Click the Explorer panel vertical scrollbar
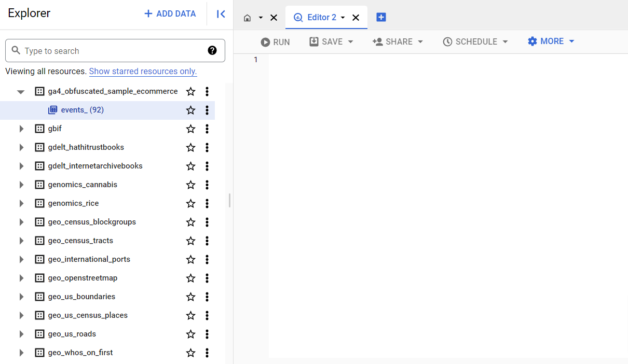 point(229,201)
